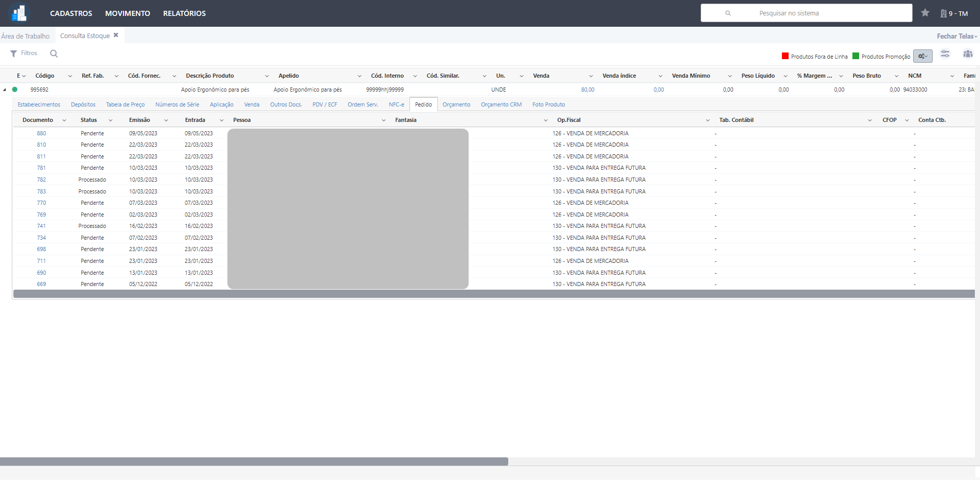The height and width of the screenshot is (480, 980).
Task: Open the Tabela de Preço tab
Action: (x=126, y=104)
